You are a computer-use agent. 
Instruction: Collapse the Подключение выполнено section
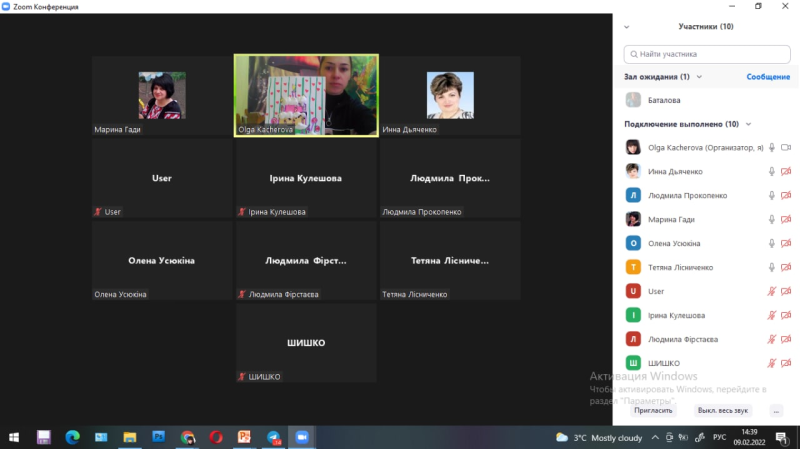[x=747, y=124]
